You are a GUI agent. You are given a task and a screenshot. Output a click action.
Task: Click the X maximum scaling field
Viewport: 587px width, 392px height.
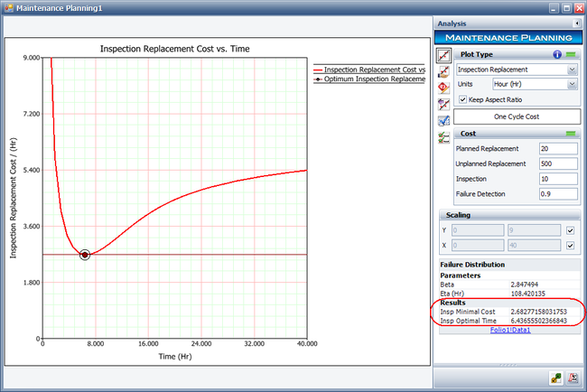[535, 246]
